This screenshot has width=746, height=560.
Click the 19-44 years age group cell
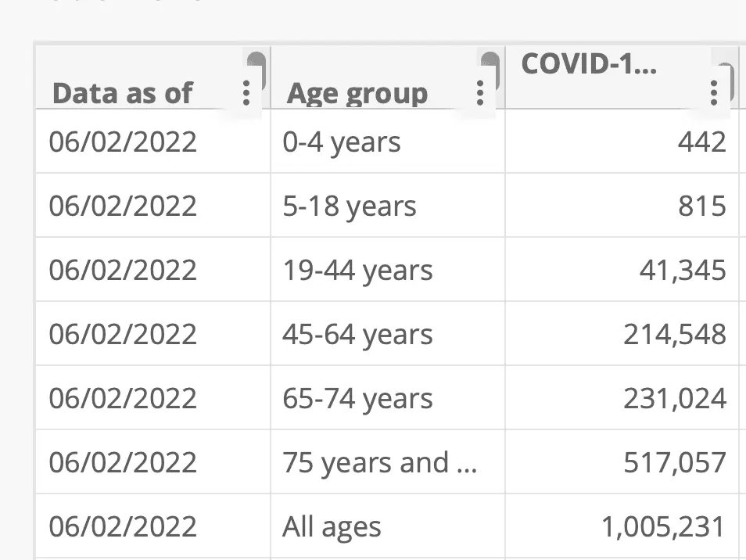357,271
